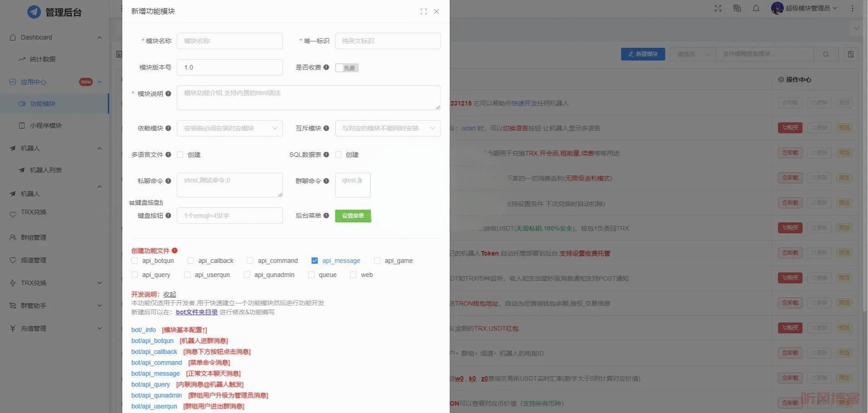Click the info icon beside 是否收费
The width and height of the screenshot is (868, 413).
pos(326,67)
